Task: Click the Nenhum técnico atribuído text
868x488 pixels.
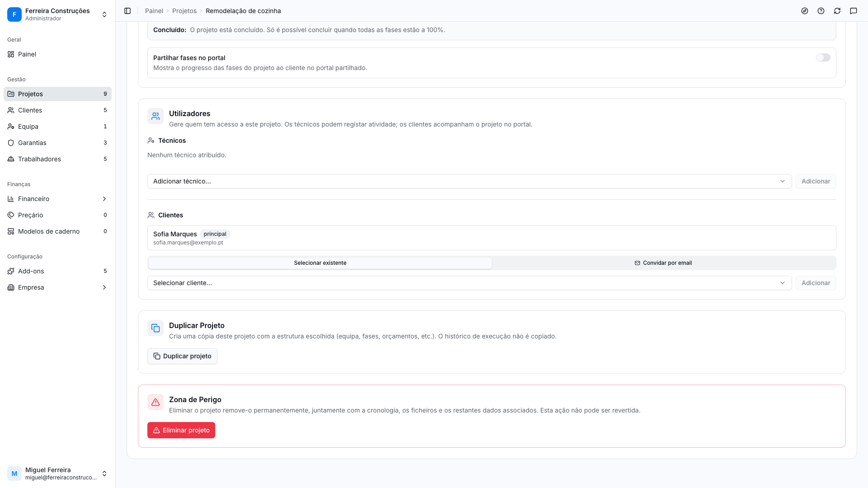Action: pos(187,155)
